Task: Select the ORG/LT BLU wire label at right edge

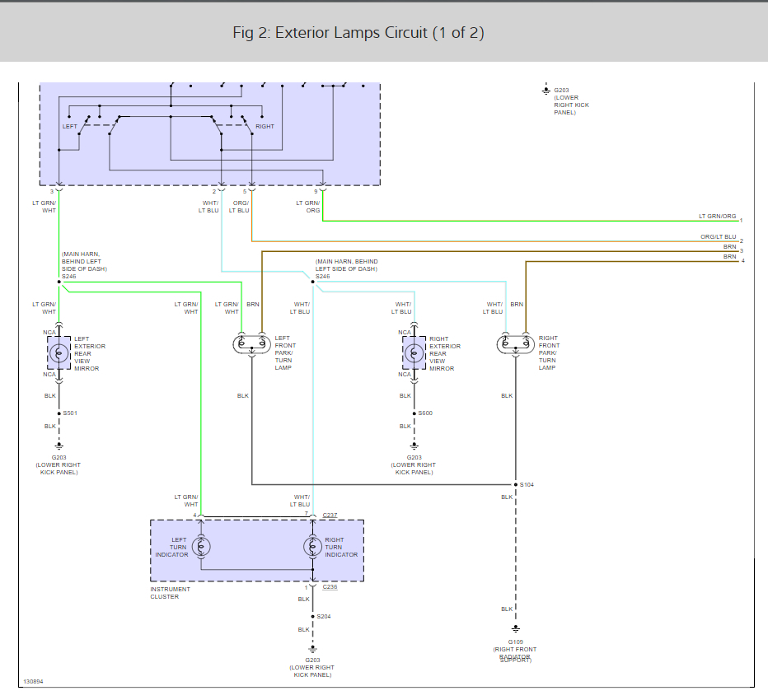Action: point(719,237)
